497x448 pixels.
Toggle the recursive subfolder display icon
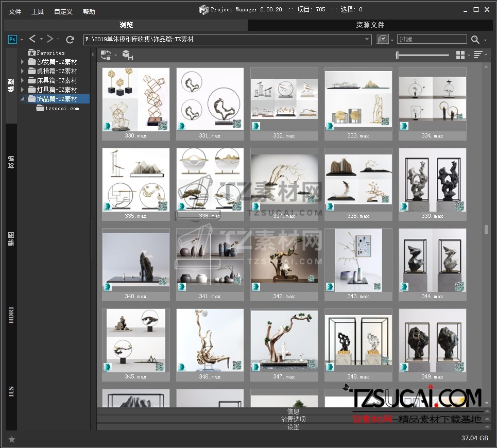[x=382, y=40]
